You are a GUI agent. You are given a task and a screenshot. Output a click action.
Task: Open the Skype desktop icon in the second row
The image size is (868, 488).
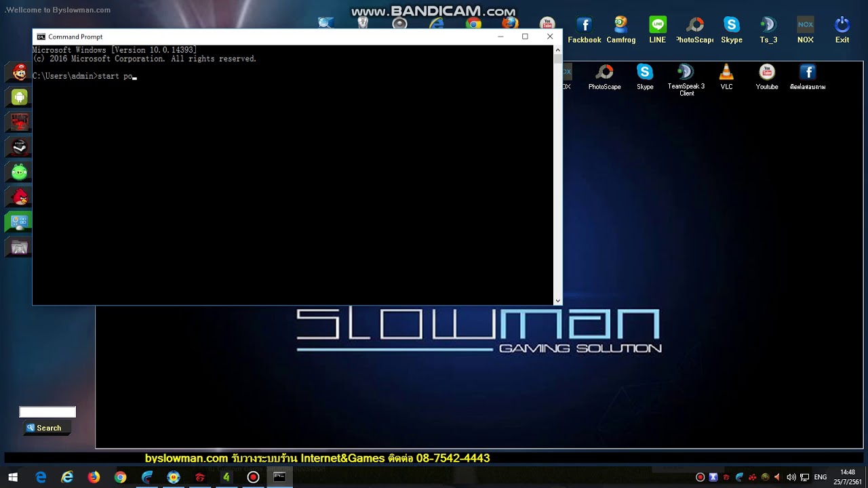tap(645, 77)
